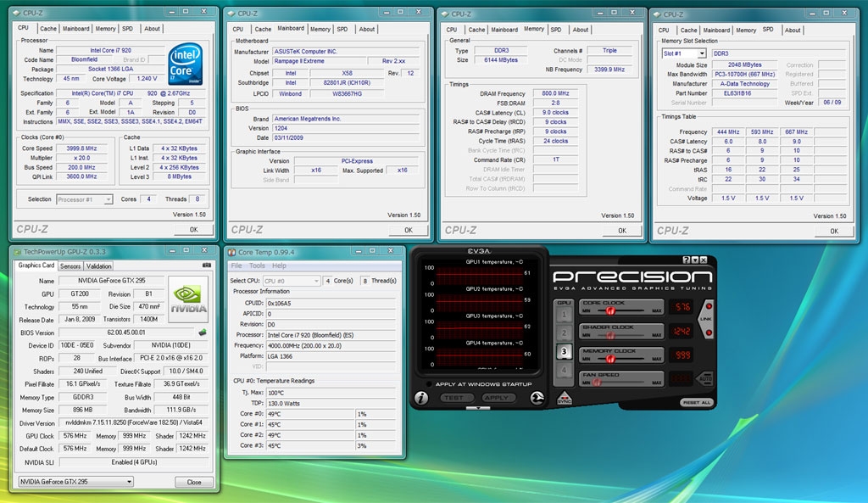This screenshot has width=868, height=503.
Task: Open the Tools menu in Core Temp
Action: (257, 265)
